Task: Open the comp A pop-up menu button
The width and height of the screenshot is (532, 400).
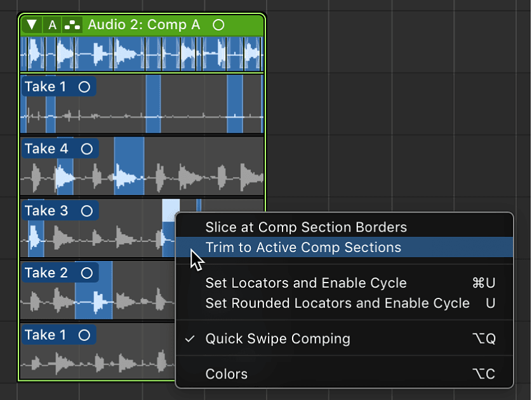Action: (52, 25)
